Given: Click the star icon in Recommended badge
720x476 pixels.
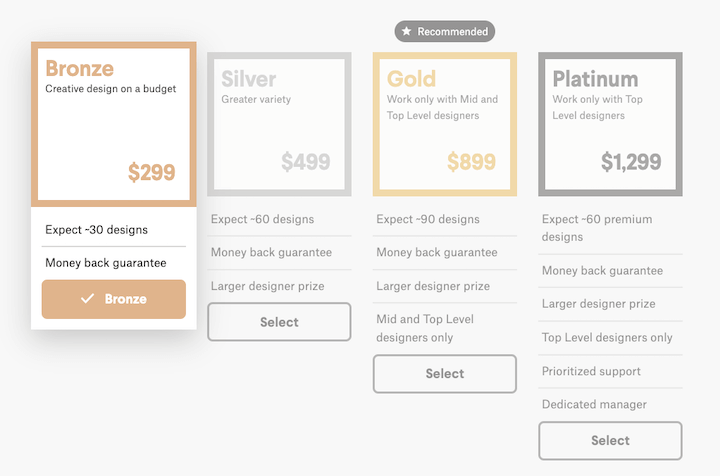Looking at the screenshot, I should 406,32.
